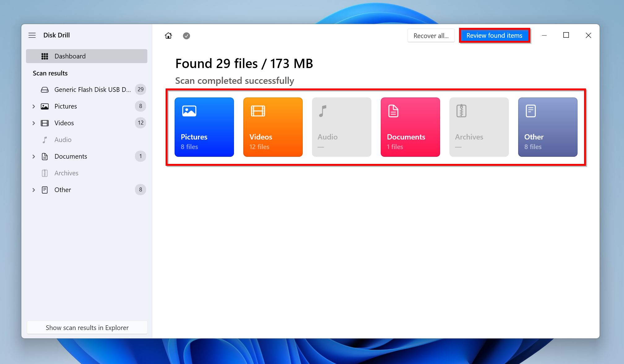Click hamburger menu in top left
This screenshot has width=624, height=364.
tap(32, 35)
